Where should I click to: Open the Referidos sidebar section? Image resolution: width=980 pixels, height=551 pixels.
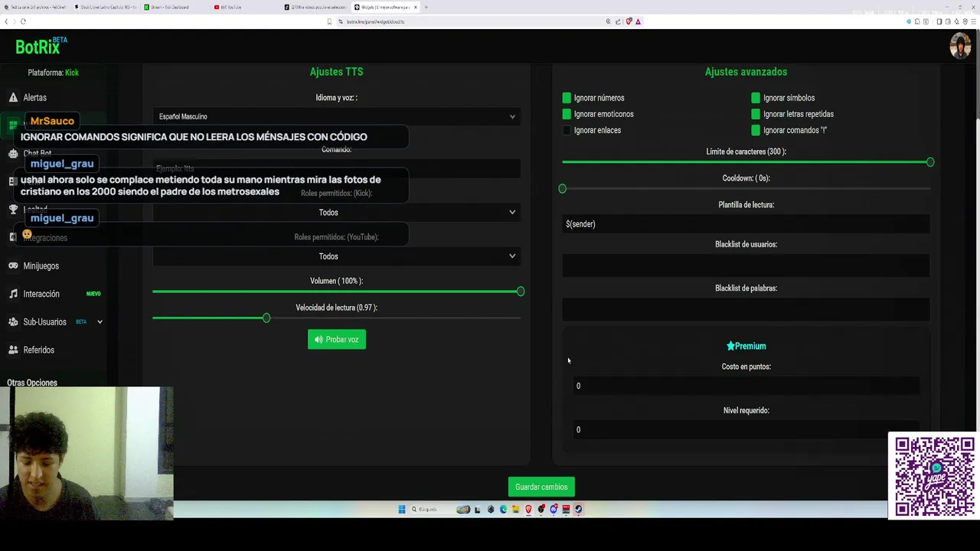[38, 350]
